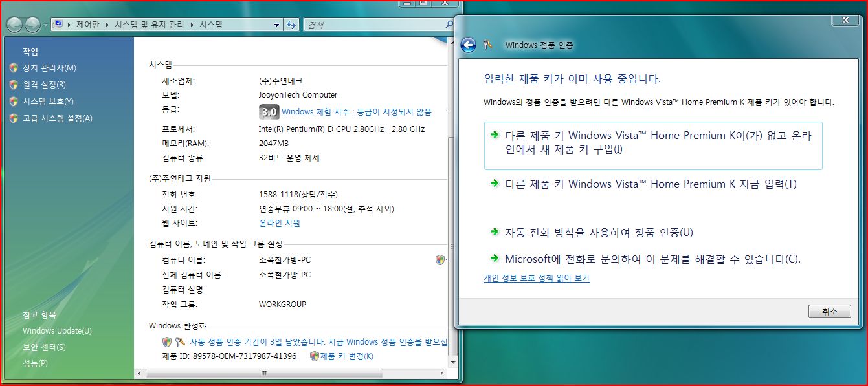Image resolution: width=868 pixels, height=386 pixels.
Task: Open 고급 시스템 설정(A) in the left pane
Action: pos(57,118)
